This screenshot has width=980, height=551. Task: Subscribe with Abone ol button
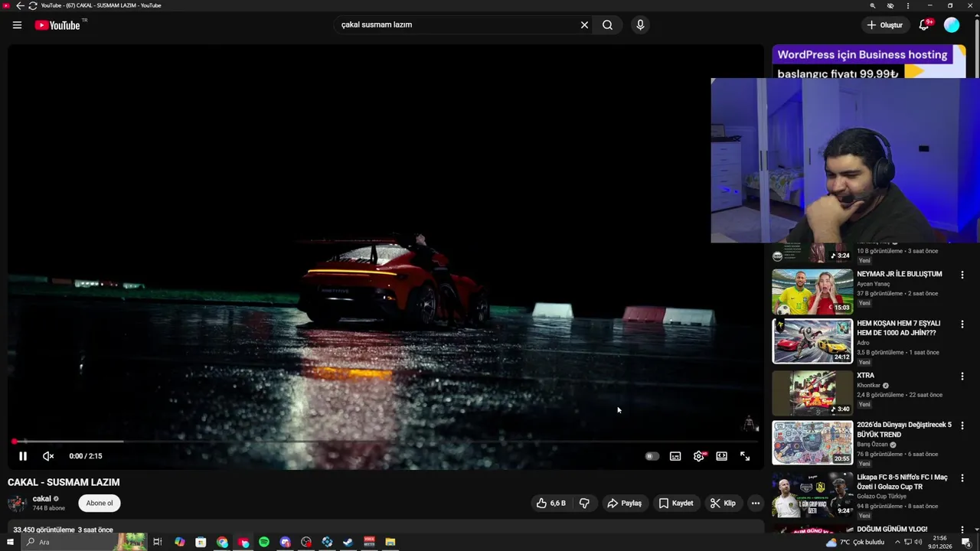[x=100, y=503]
